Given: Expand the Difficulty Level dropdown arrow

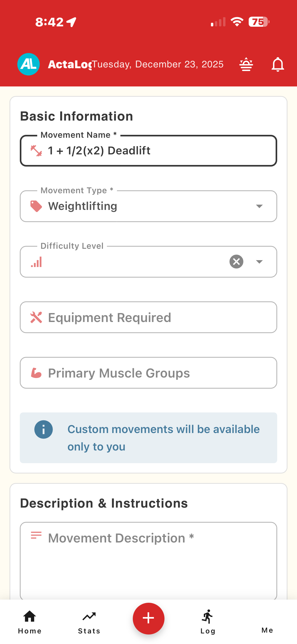Looking at the screenshot, I should 259,262.
